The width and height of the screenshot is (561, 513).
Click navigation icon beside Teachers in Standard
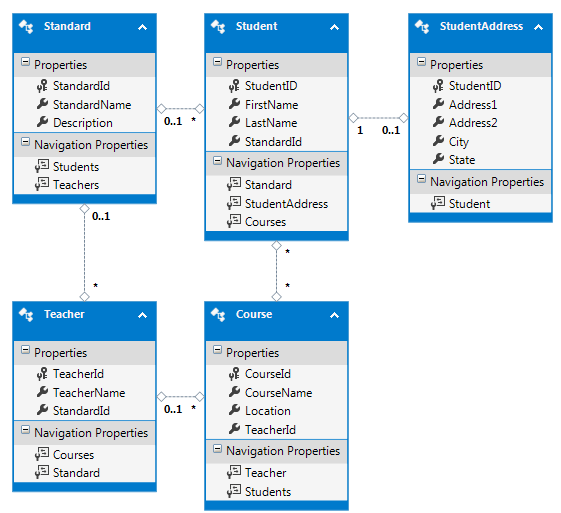point(42,184)
